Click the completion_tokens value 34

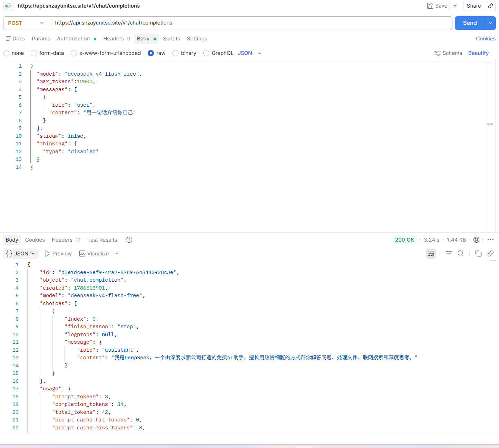(120, 404)
